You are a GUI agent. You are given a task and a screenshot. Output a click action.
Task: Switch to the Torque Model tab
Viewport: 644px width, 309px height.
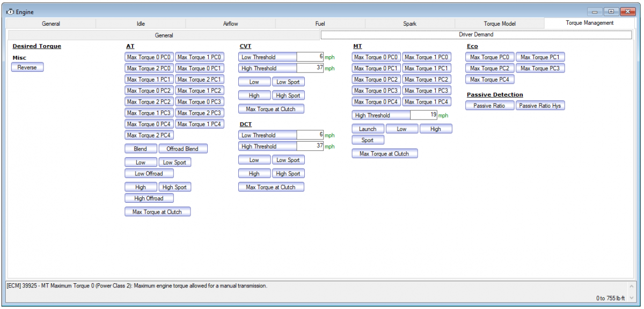click(499, 23)
